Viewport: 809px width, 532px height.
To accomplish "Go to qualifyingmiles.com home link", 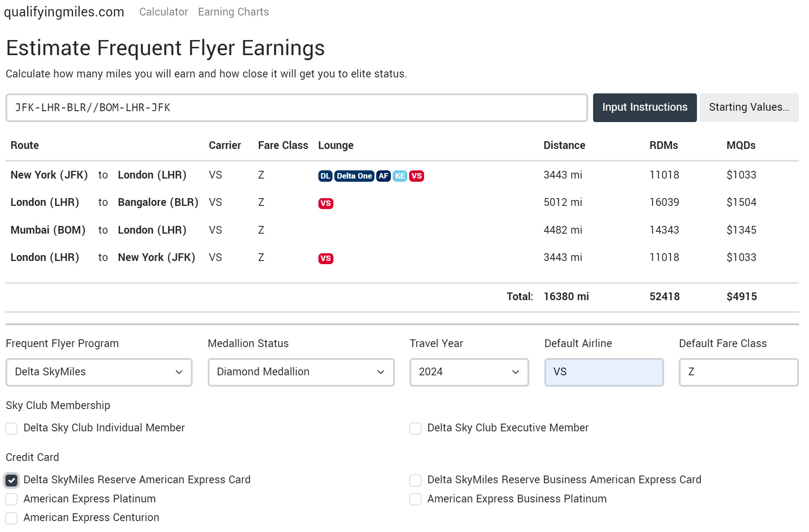I will [x=64, y=12].
